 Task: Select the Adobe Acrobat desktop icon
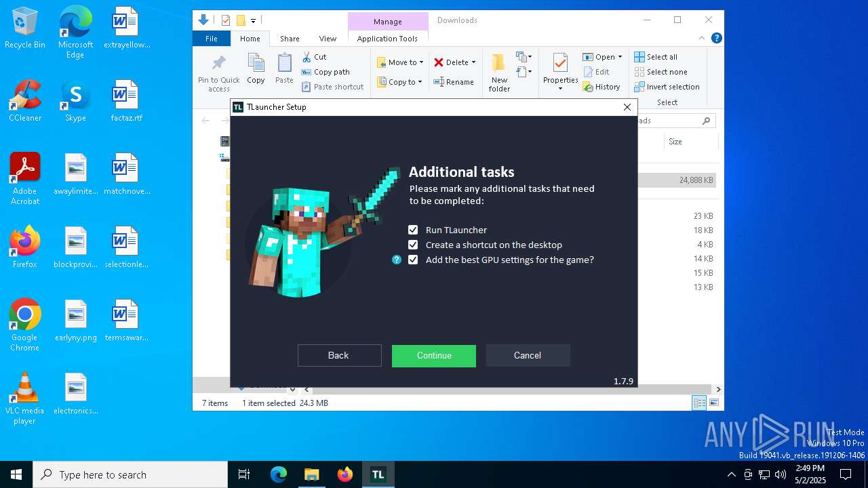click(x=25, y=179)
